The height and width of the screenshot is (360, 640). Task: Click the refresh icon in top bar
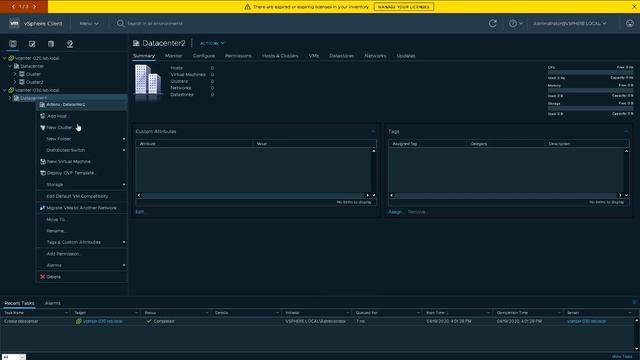pos(493,23)
